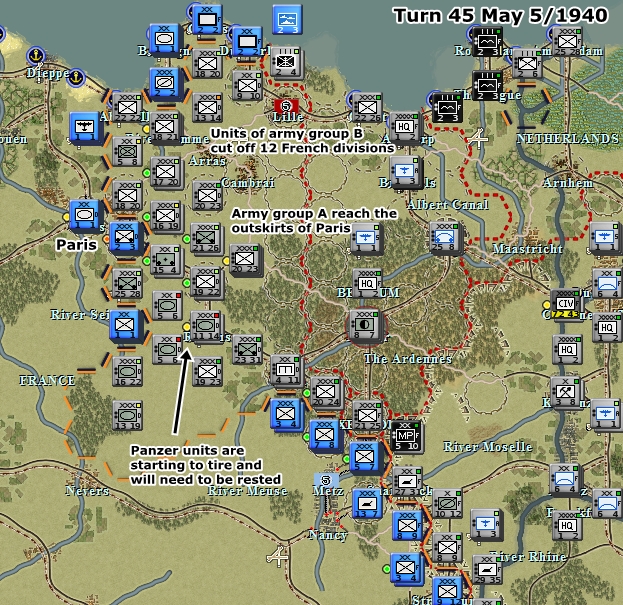Select gray engineer unit 3 8
Image resolution: width=623 pixels, height=605 pixels.
point(565,392)
